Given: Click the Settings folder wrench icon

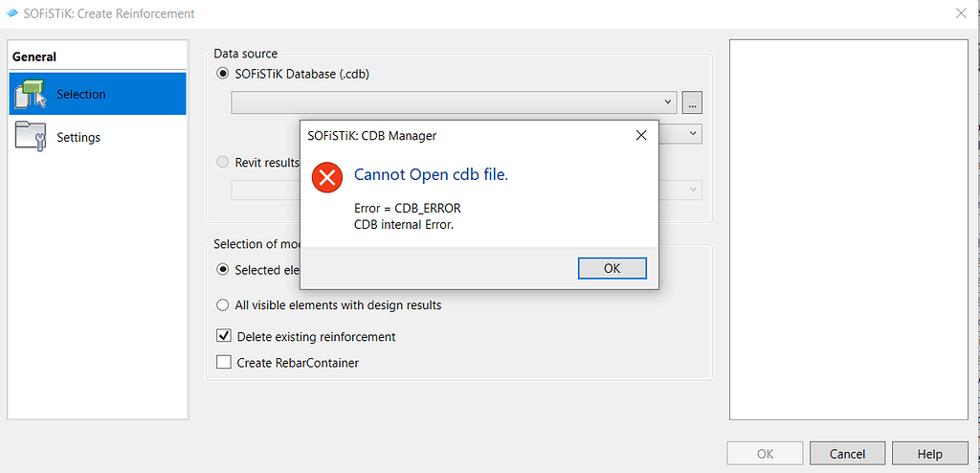Looking at the screenshot, I should 30,137.
